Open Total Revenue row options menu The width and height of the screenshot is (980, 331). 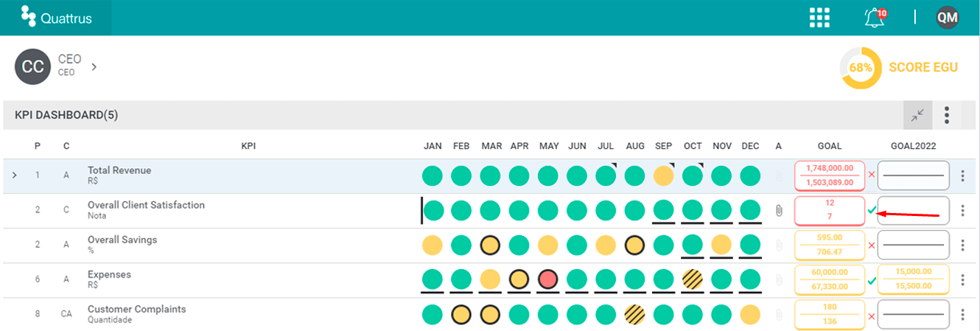pyautogui.click(x=963, y=175)
